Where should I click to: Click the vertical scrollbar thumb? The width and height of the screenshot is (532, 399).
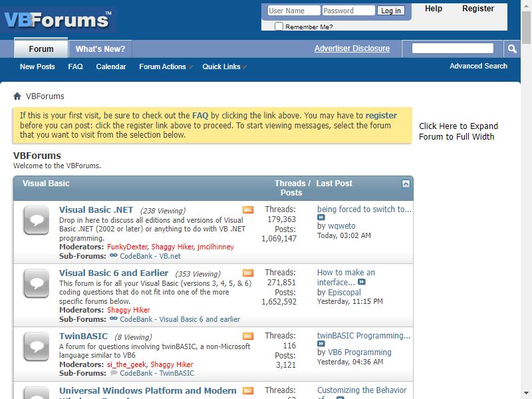click(527, 27)
